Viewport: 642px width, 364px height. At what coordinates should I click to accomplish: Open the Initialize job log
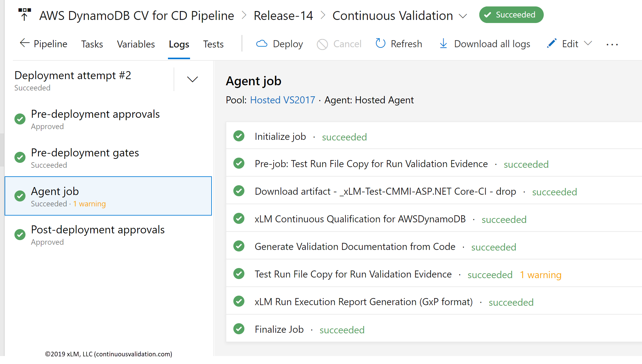click(434, 136)
